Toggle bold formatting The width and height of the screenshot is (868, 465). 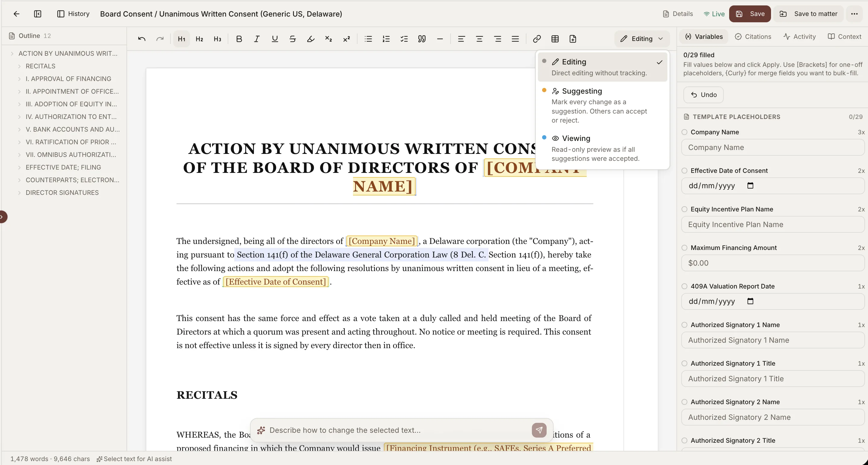click(x=239, y=39)
